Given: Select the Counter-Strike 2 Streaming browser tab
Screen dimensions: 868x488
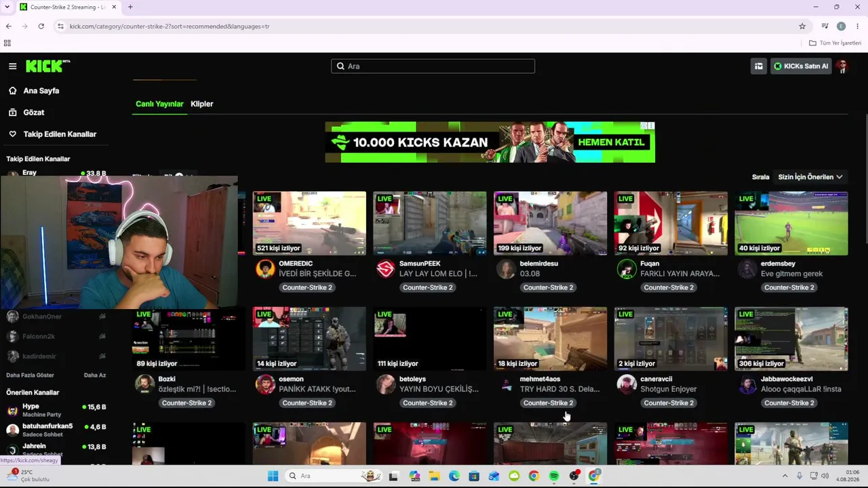Looking at the screenshot, I should coord(68,7).
